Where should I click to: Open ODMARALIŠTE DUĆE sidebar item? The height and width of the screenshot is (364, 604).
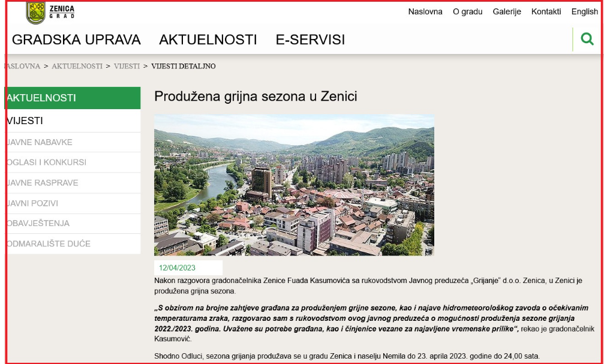[72, 243]
